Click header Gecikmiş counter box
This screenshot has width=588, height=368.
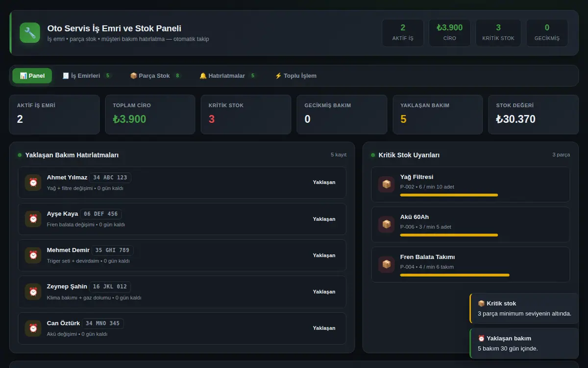(547, 33)
